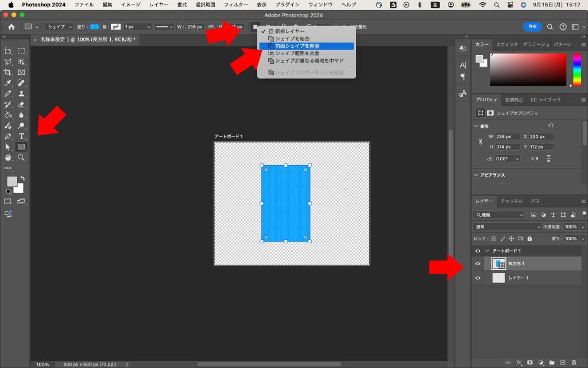Click the delete layer trash icon
588x368 pixels.
[x=574, y=362]
